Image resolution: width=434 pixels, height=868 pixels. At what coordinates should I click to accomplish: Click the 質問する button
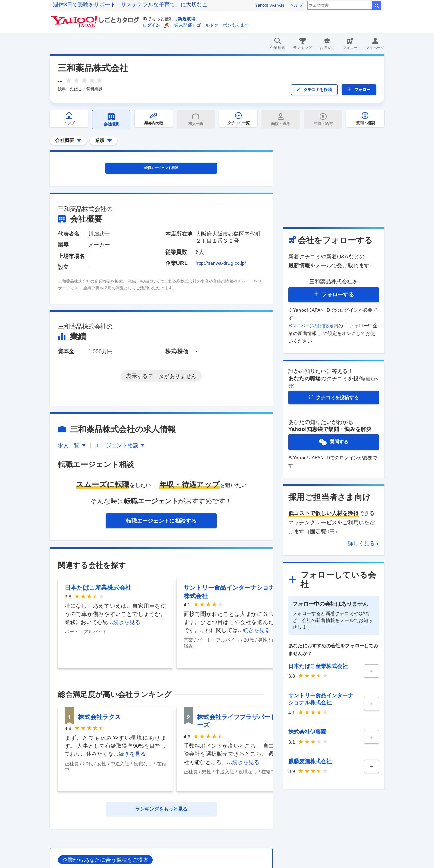(334, 442)
